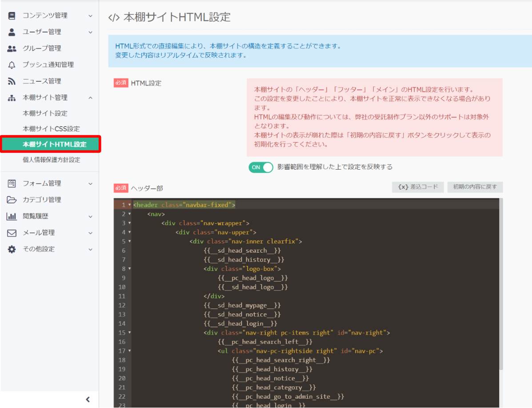This screenshot has height=408, width=532.
Task: Open フォーム管理 using its form icon
Action: point(11,183)
